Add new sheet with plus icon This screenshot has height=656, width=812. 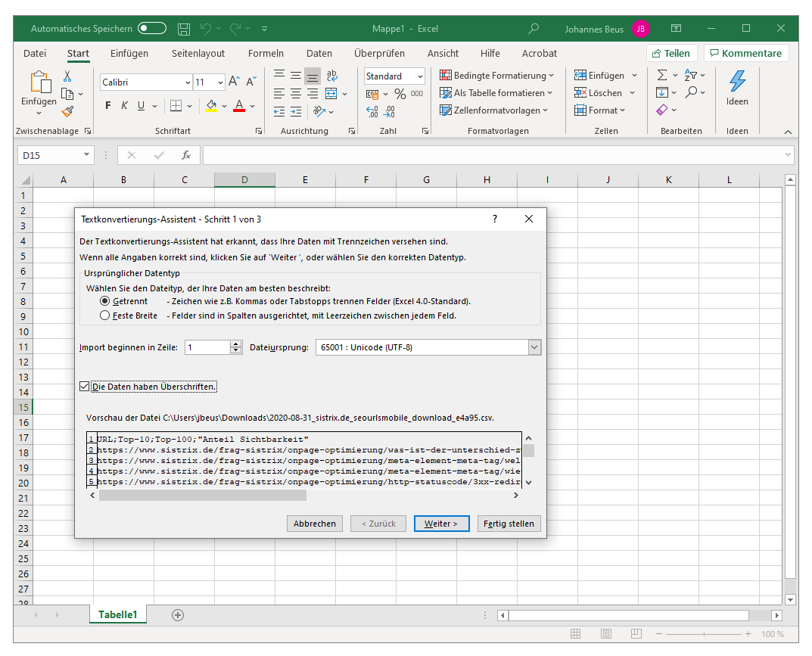pos(178,615)
